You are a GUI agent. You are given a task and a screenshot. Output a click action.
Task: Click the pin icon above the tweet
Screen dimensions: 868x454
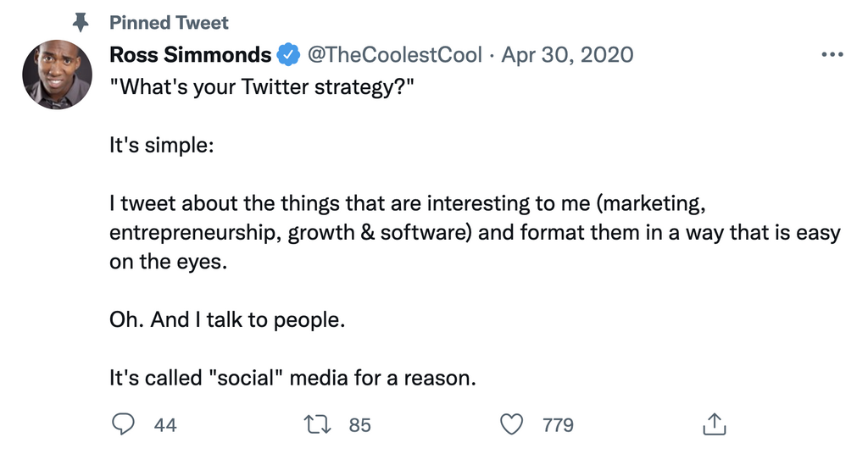tap(82, 22)
